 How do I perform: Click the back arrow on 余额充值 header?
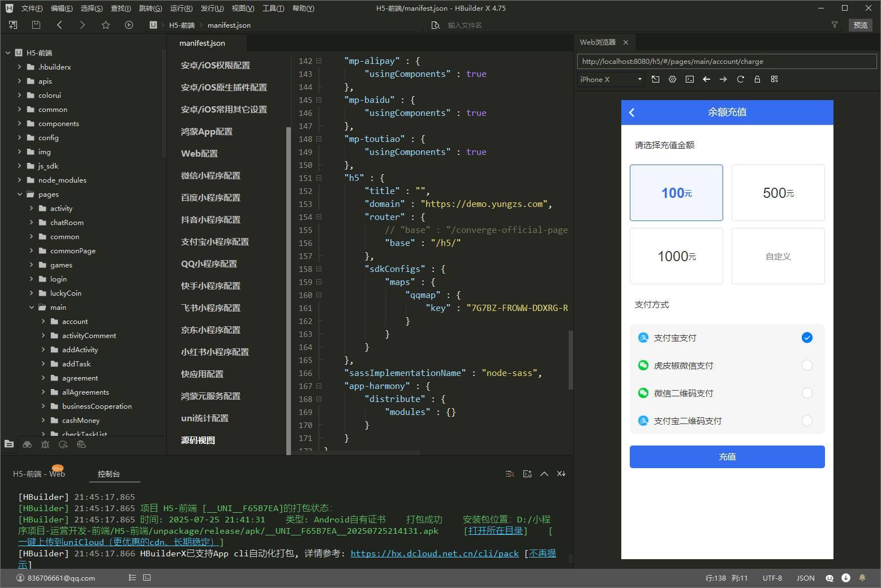tap(632, 113)
